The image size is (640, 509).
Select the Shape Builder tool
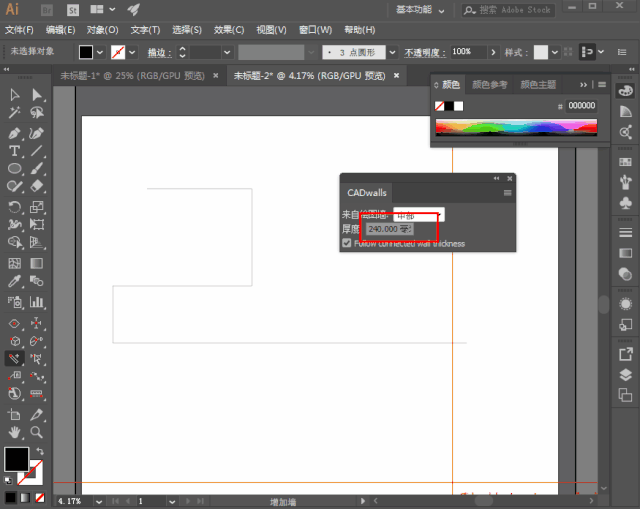[x=15, y=242]
